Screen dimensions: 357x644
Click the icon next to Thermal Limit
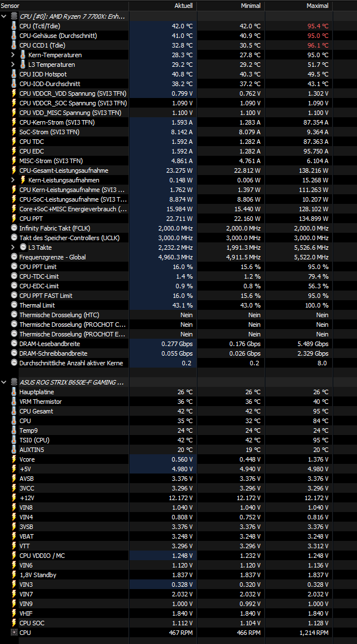coord(14,305)
